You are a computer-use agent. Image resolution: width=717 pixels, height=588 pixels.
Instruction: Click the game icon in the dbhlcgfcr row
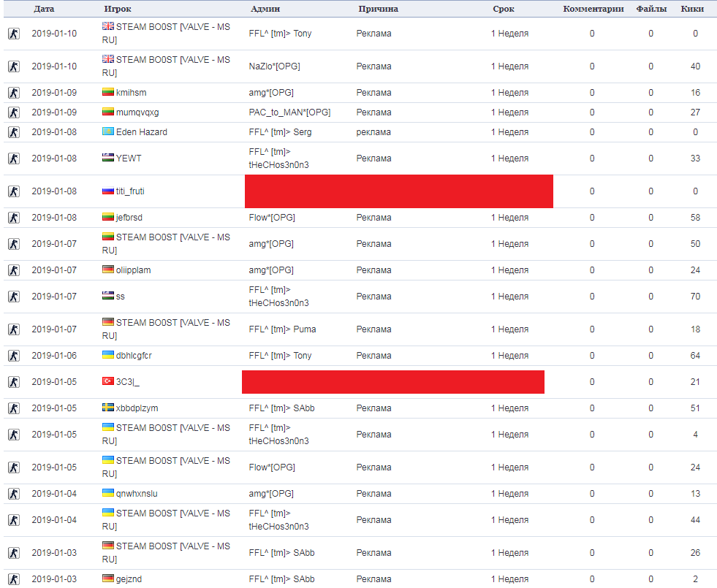14,356
